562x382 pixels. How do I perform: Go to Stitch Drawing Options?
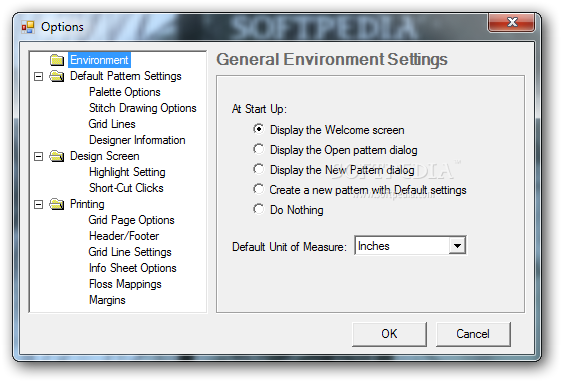tap(143, 108)
